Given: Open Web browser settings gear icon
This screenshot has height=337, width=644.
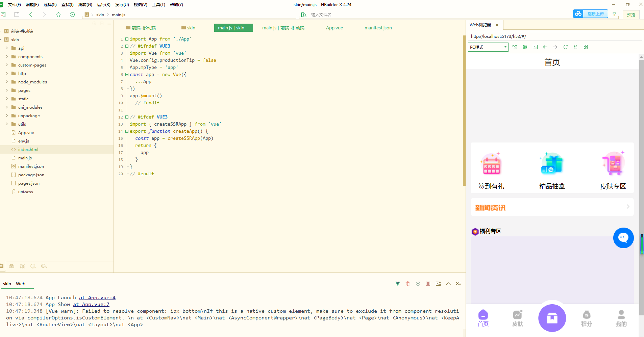Looking at the screenshot, I should 525,47.
